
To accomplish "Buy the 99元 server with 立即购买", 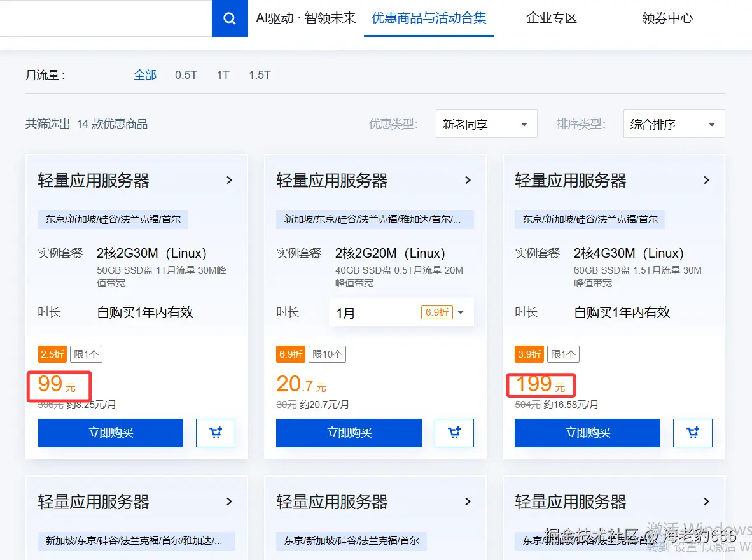I will pos(111,433).
